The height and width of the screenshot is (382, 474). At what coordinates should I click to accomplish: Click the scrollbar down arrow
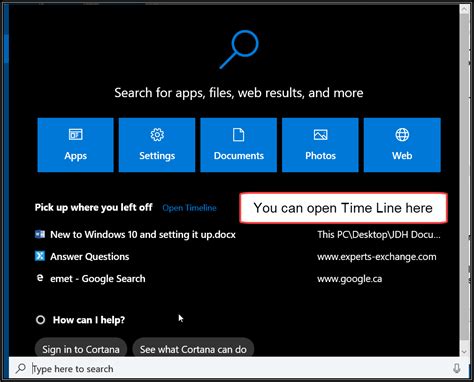pos(464,352)
